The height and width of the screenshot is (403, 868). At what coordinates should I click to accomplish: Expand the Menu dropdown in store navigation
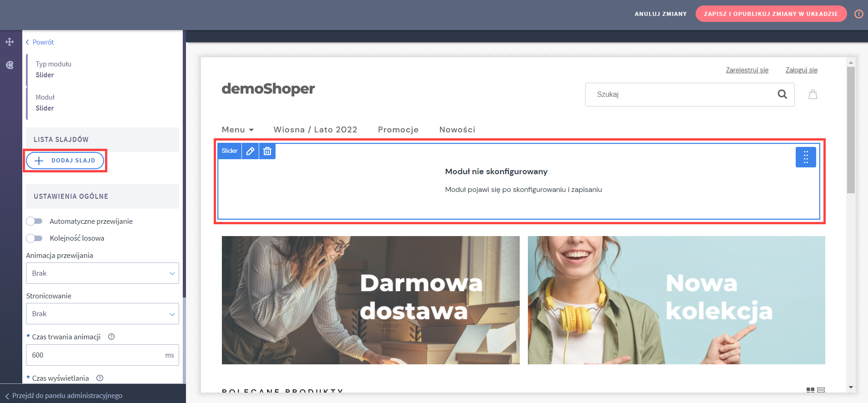[x=237, y=130]
